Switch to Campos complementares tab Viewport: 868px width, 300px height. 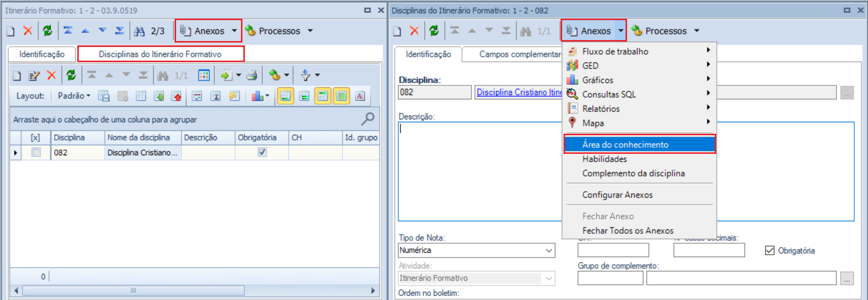[513, 54]
